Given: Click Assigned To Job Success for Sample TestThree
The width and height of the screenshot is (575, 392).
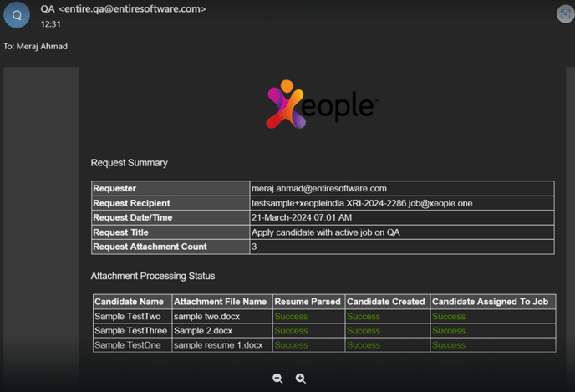Looking at the screenshot, I should (x=449, y=331).
